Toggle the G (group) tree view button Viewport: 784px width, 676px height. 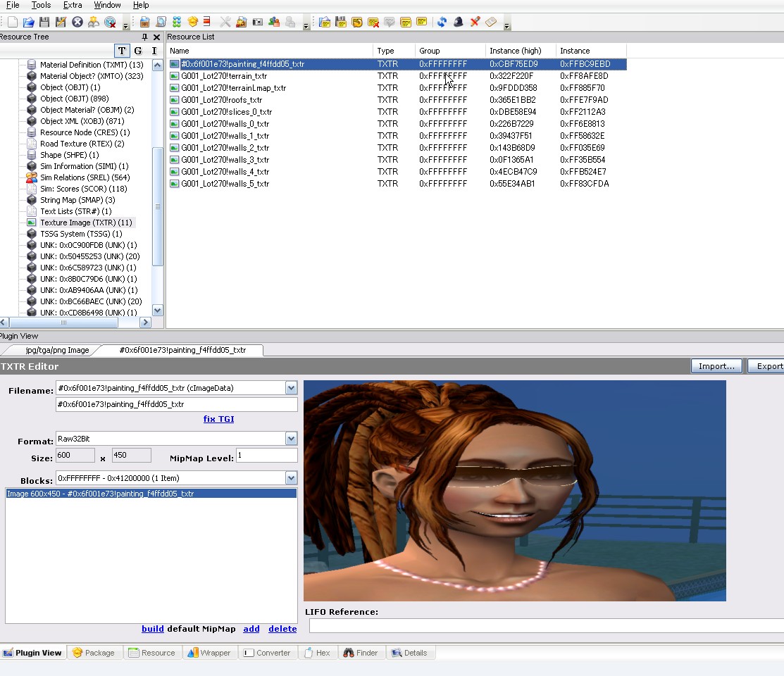(x=138, y=51)
